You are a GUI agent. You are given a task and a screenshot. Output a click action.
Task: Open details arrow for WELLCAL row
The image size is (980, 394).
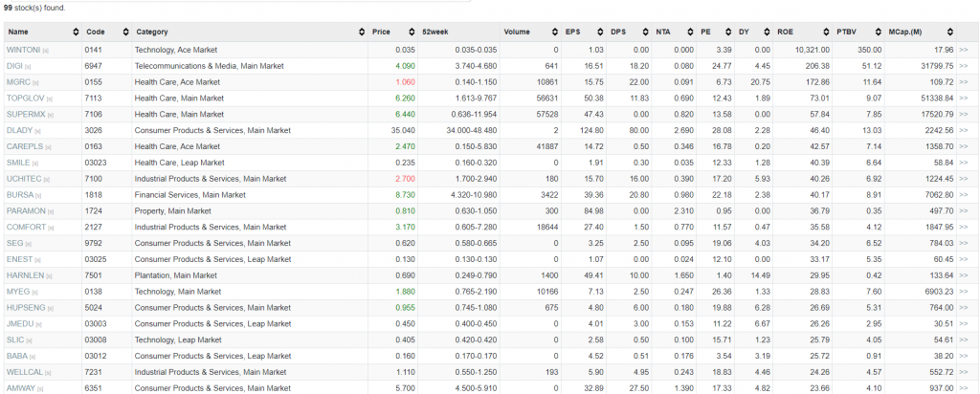click(x=963, y=372)
